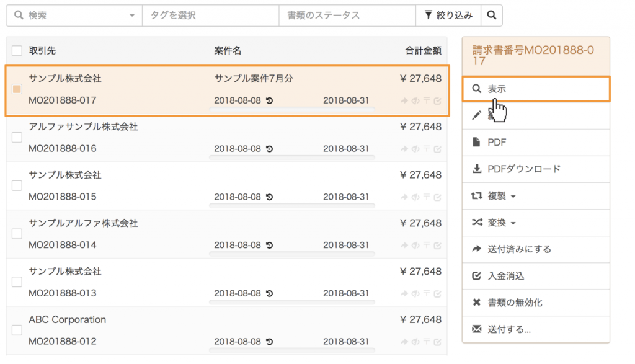Click the progress bar under MO201888-016 dates
This screenshot has height=364, width=635.
[x=292, y=158]
